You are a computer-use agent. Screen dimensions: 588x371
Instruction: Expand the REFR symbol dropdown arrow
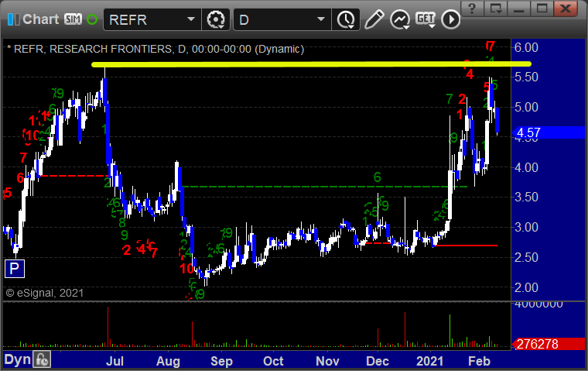[x=191, y=19]
